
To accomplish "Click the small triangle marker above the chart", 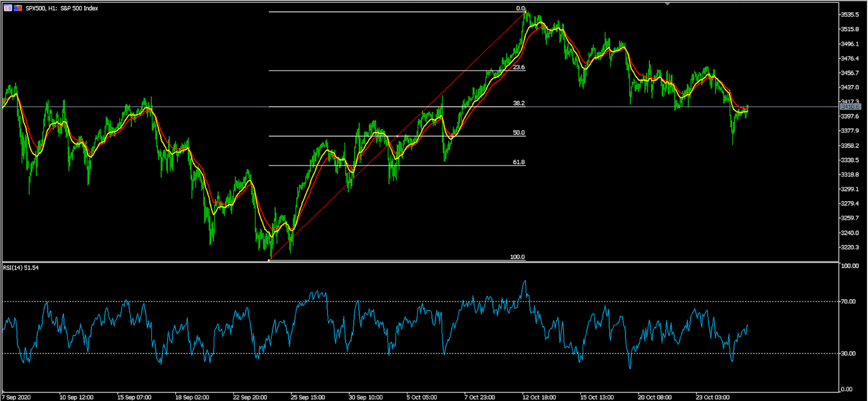I will (x=669, y=3).
